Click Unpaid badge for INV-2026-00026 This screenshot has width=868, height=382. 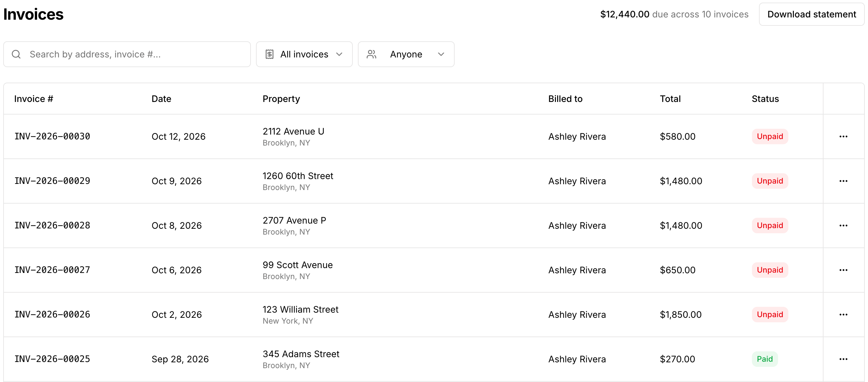tap(770, 315)
